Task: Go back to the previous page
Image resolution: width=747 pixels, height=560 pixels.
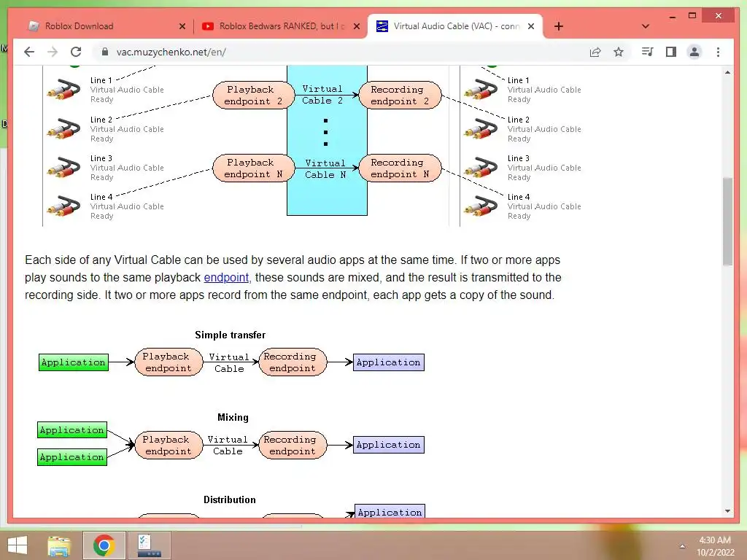Action: click(29, 52)
